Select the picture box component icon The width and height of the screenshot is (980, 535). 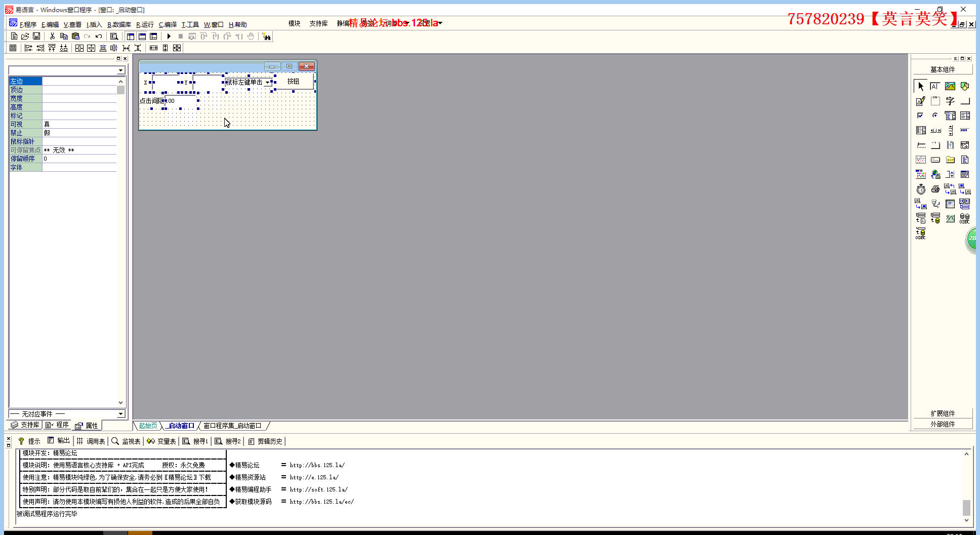tap(950, 86)
